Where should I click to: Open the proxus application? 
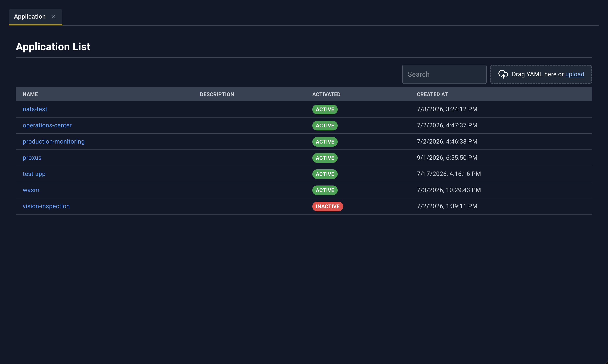[32, 158]
